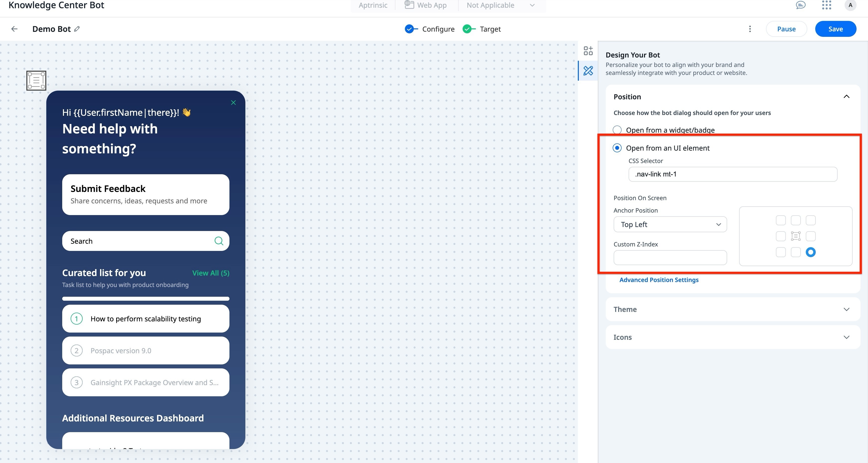Click the Web App icon in header
The image size is (868, 463).
pos(409,5)
